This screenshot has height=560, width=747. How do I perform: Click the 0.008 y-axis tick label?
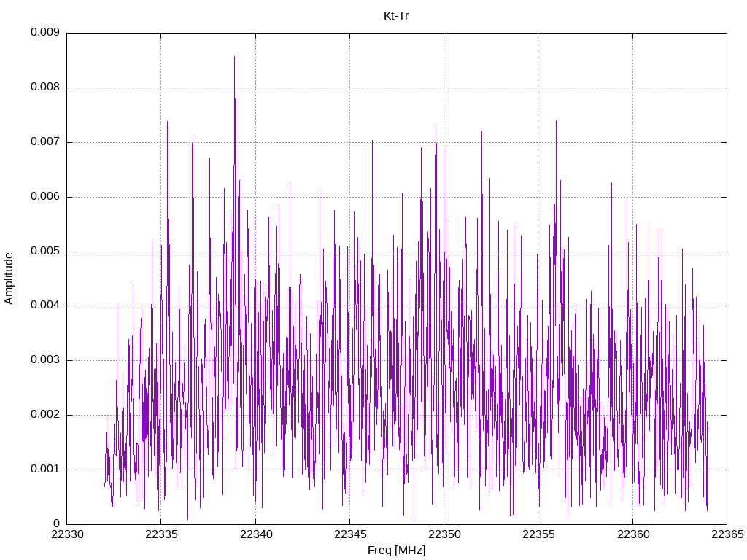click(45, 87)
